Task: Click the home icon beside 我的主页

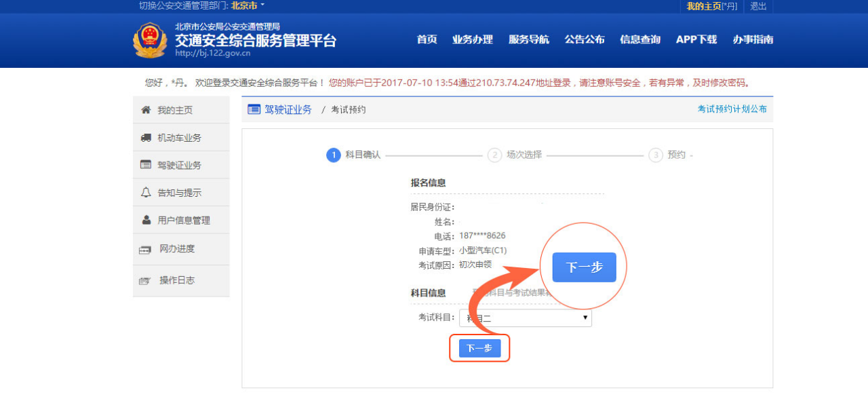Action: [145, 110]
